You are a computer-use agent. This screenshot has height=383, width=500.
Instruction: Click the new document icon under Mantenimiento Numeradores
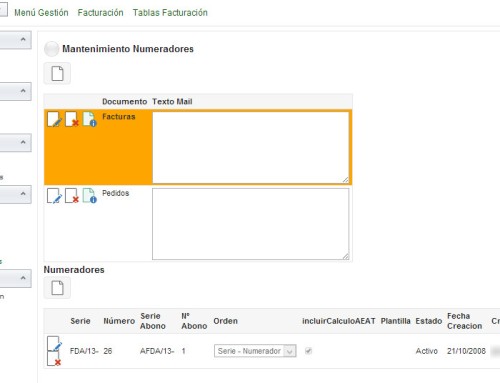[57, 73]
